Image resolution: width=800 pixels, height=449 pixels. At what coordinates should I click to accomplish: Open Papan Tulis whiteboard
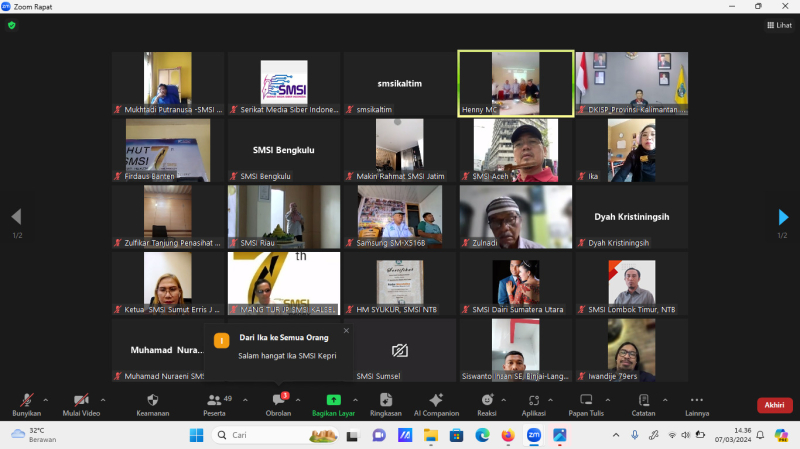pyautogui.click(x=585, y=403)
